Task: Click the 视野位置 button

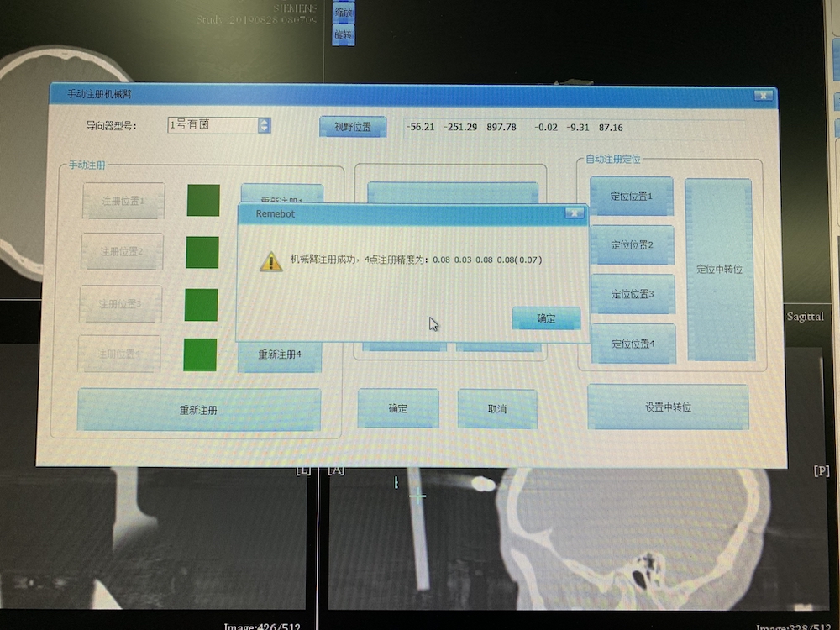Action: pyautogui.click(x=353, y=128)
